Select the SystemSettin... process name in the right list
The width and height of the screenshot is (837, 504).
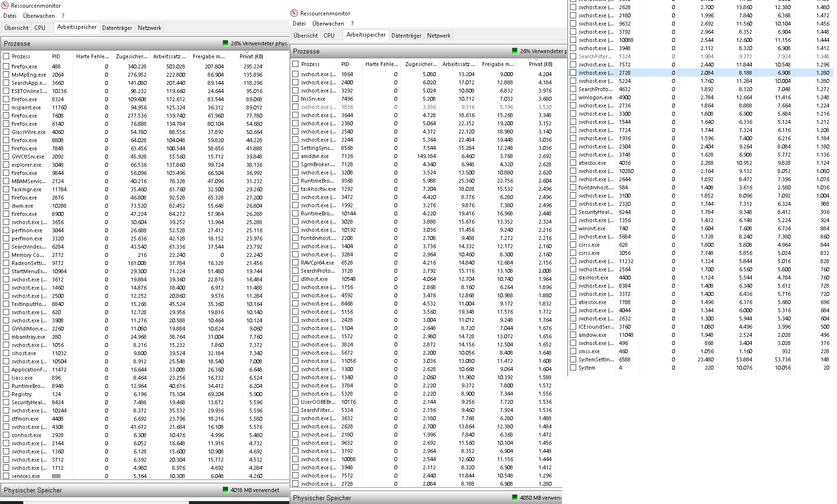click(596, 359)
